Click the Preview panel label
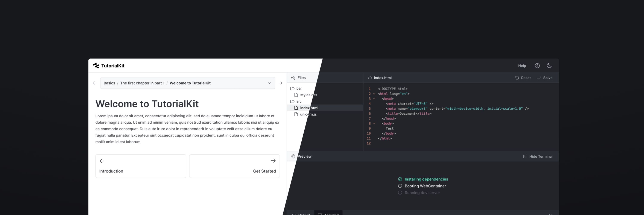 304,157
